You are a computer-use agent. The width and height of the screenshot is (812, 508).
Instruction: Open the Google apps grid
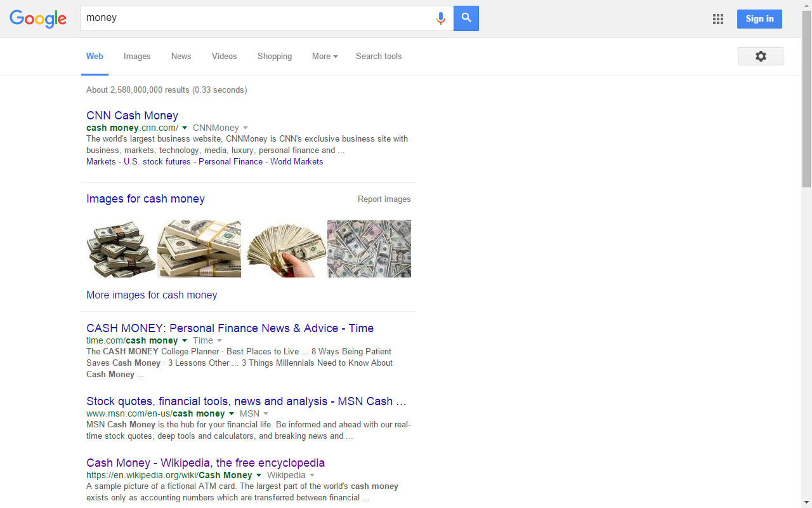718,19
